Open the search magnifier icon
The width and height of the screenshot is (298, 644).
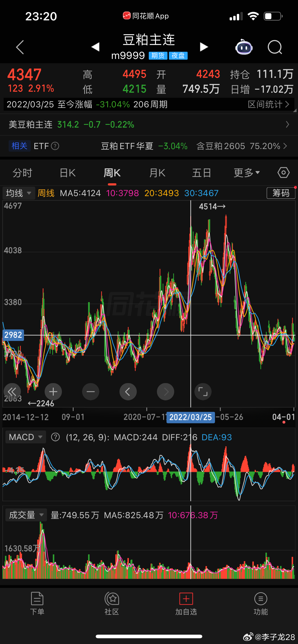click(275, 47)
